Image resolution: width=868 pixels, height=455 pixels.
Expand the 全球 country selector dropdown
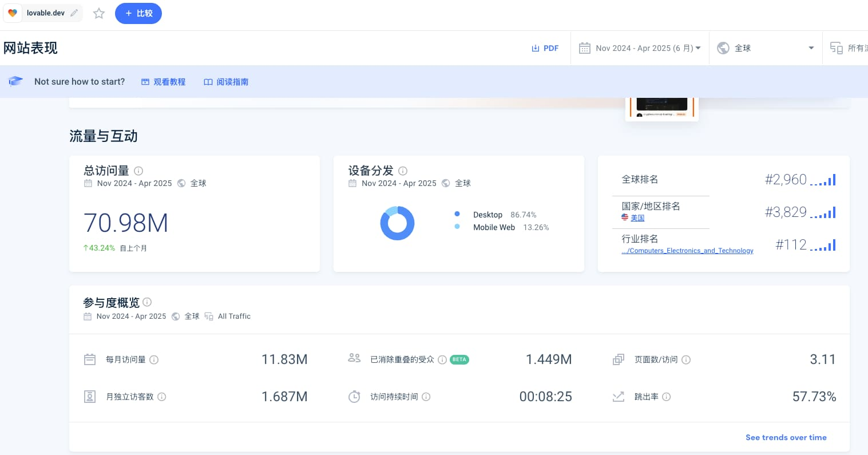click(765, 48)
